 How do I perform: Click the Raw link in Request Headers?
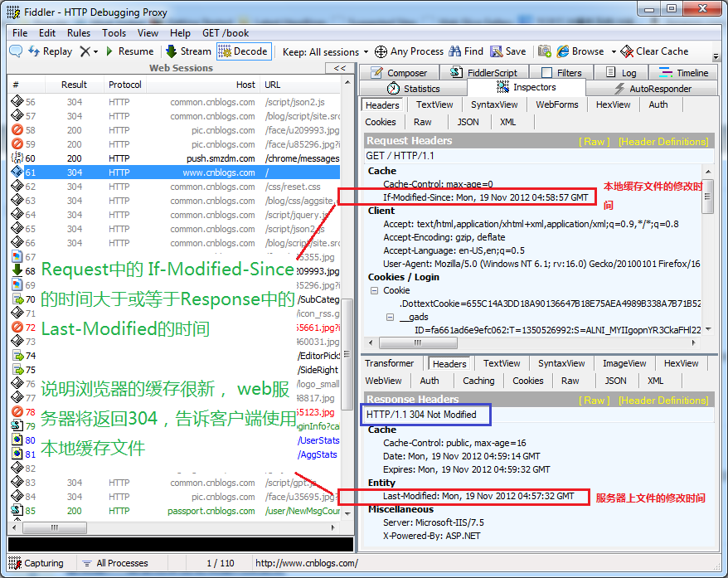pos(595,142)
